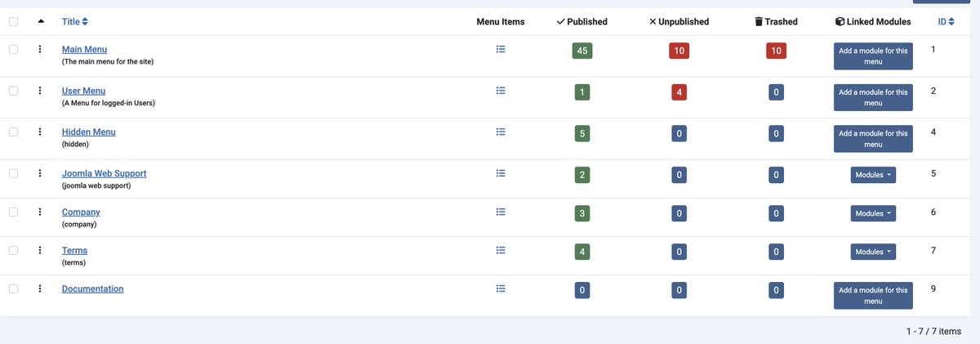Click User Menu unpublished count 4

click(x=679, y=92)
